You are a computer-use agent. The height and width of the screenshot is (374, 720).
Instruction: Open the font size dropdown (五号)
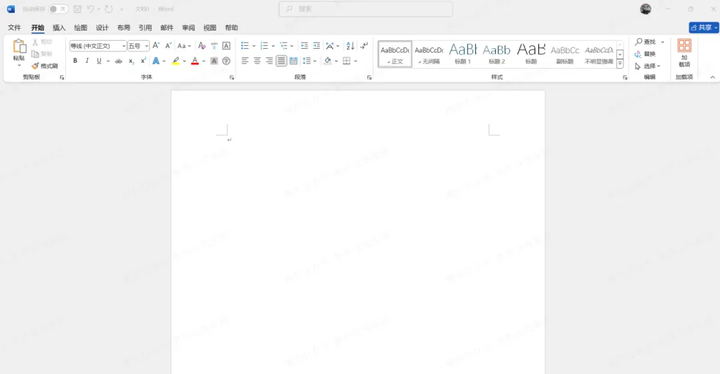[x=146, y=46]
